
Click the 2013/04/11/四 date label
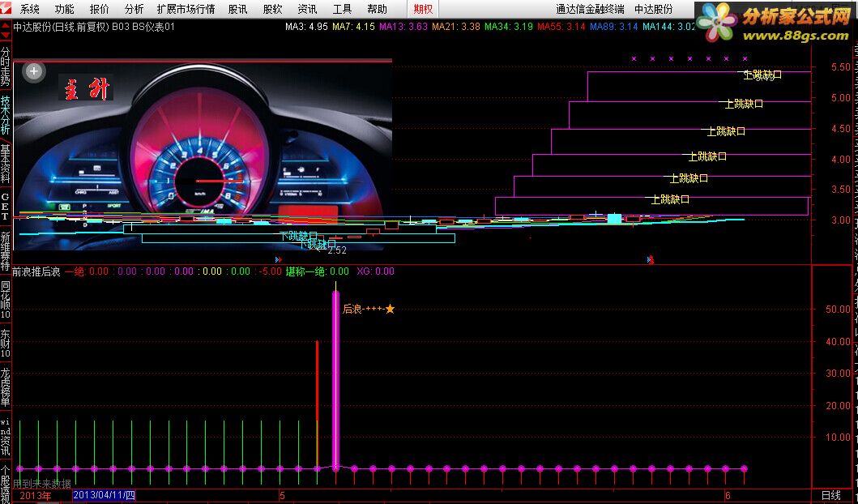click(104, 496)
